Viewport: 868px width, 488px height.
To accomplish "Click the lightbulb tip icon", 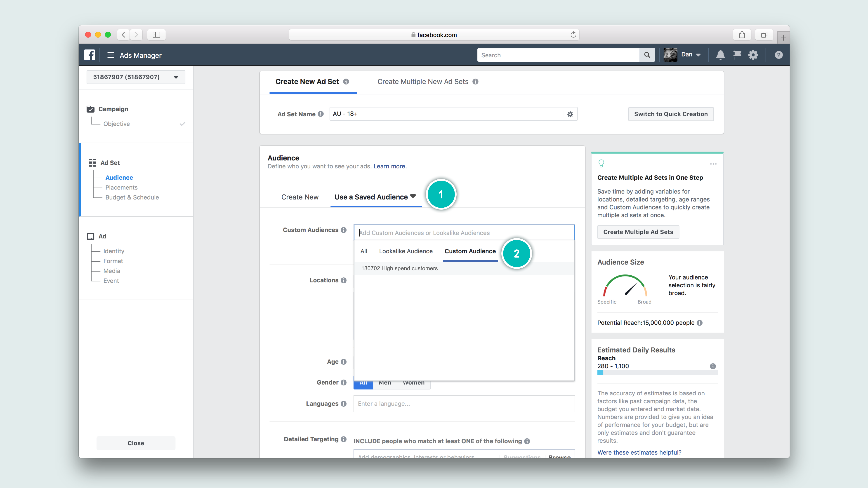I will (x=601, y=164).
